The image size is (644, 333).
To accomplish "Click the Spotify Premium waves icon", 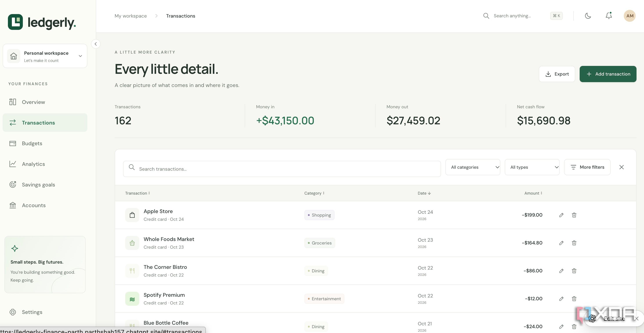I will point(132,299).
